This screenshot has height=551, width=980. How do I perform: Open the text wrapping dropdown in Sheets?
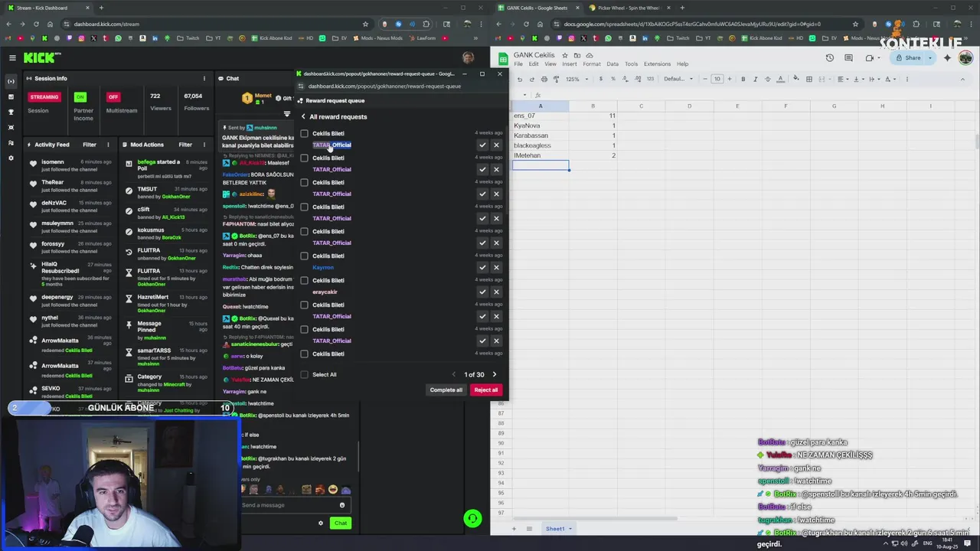875,79
